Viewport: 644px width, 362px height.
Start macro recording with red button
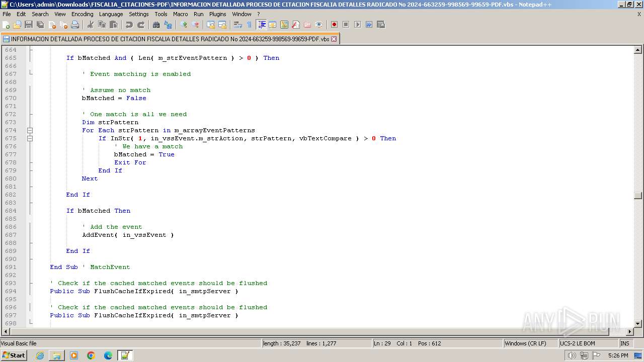[334, 25]
